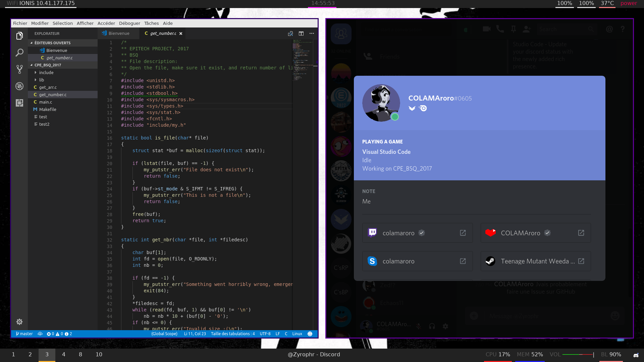
Task: Open the Manage gear in the activity bar
Action: tap(19, 322)
